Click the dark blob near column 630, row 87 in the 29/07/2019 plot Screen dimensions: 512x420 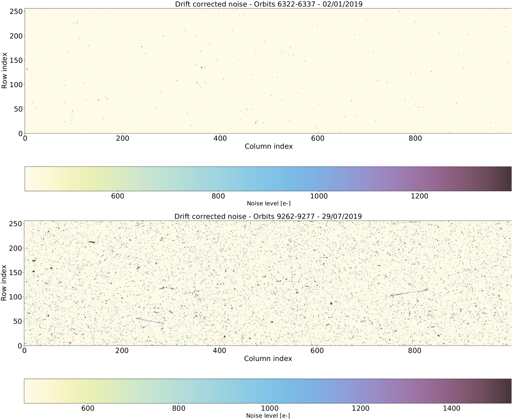tap(331, 303)
